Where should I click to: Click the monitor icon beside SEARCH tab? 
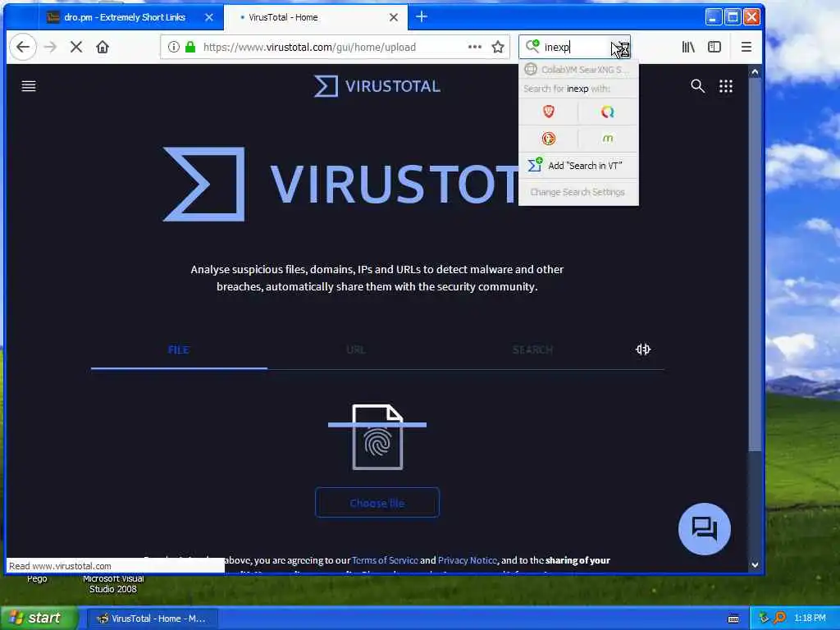pos(643,349)
